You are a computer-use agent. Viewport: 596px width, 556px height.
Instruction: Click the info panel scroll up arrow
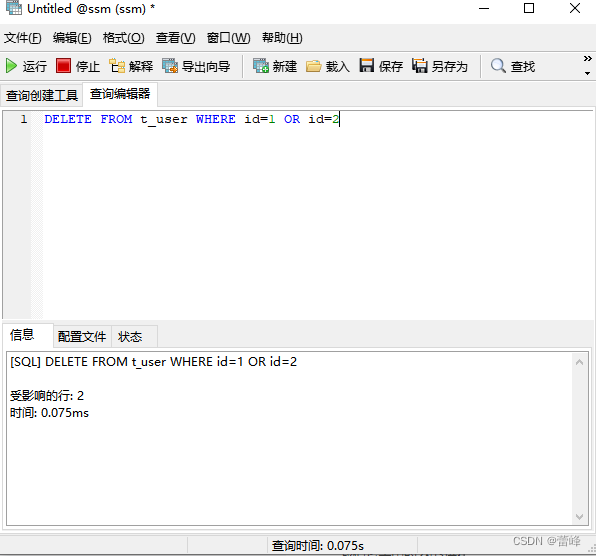(x=580, y=362)
